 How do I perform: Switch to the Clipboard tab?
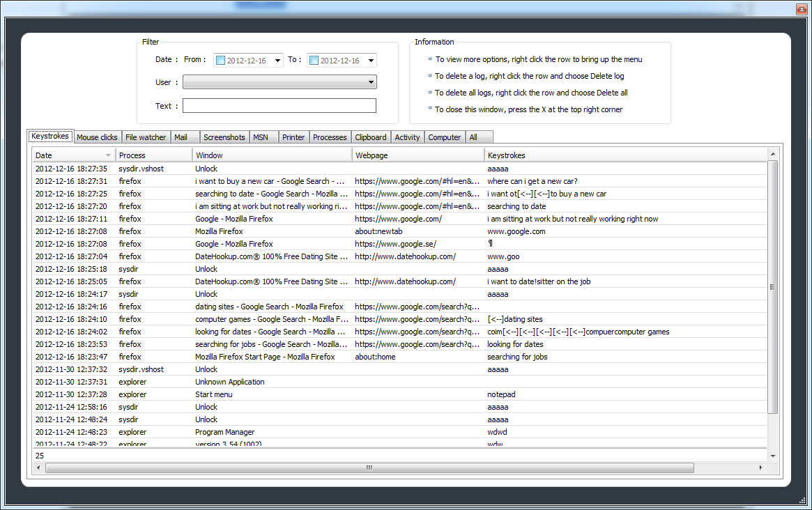point(371,137)
